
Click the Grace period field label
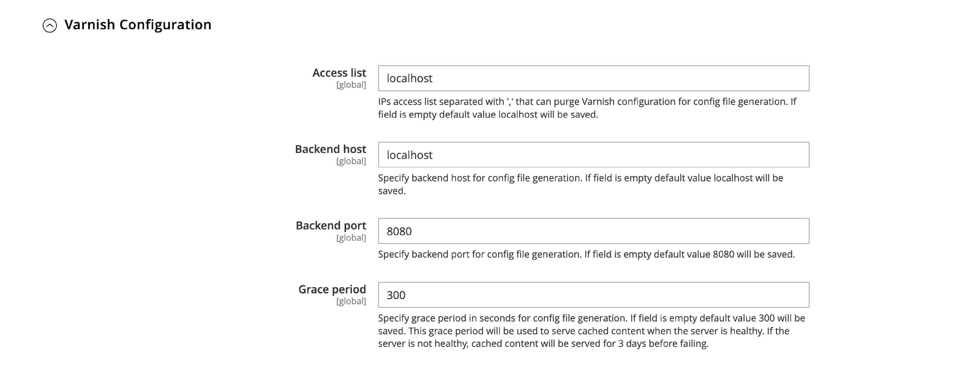click(x=332, y=289)
